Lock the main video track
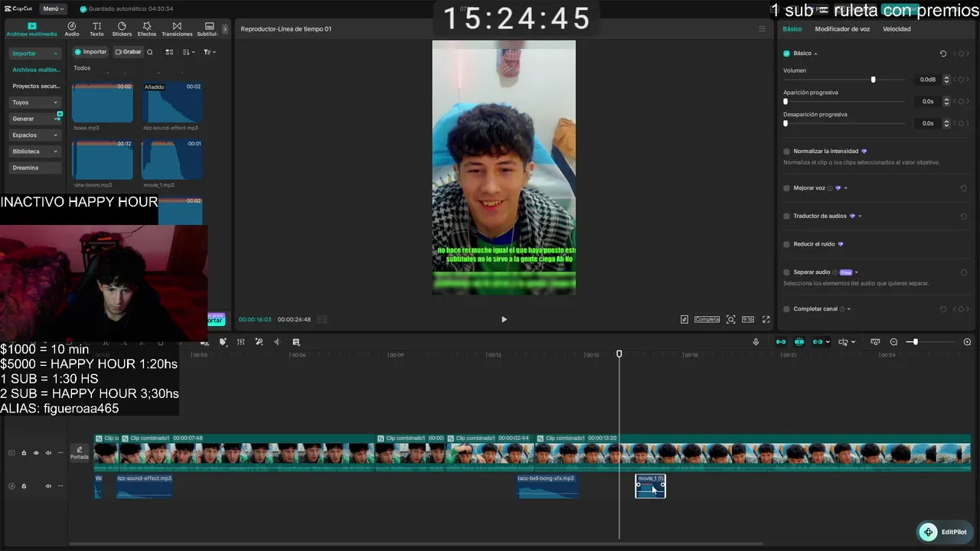 pyautogui.click(x=24, y=453)
